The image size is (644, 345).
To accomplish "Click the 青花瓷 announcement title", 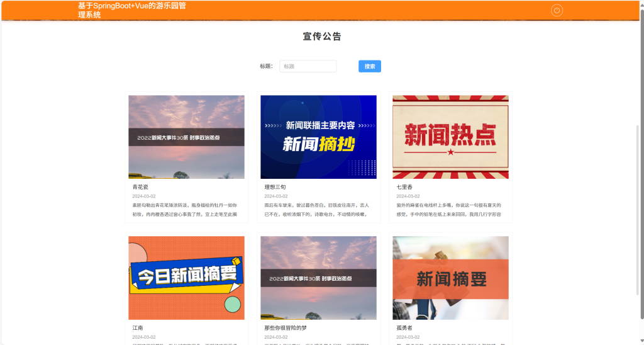I will click(x=140, y=187).
